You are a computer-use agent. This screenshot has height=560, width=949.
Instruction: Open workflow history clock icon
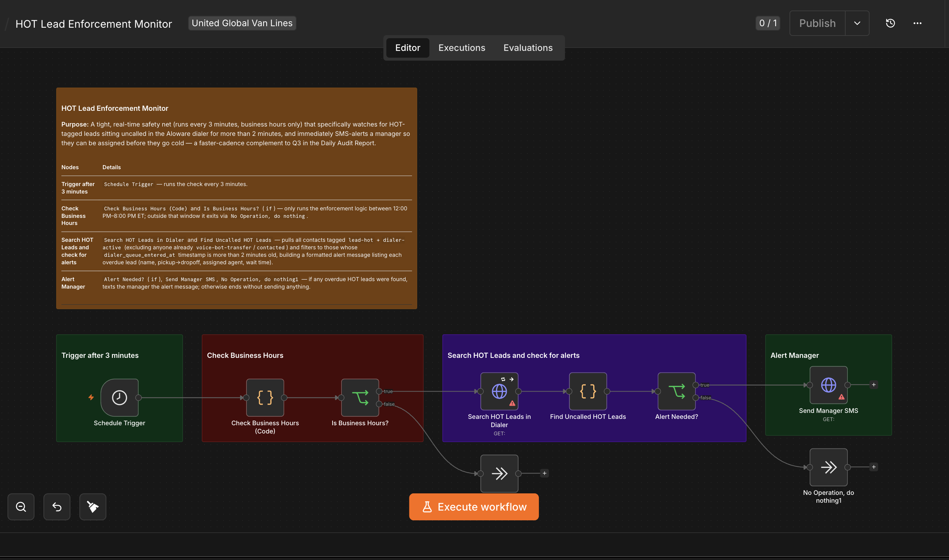(x=891, y=23)
